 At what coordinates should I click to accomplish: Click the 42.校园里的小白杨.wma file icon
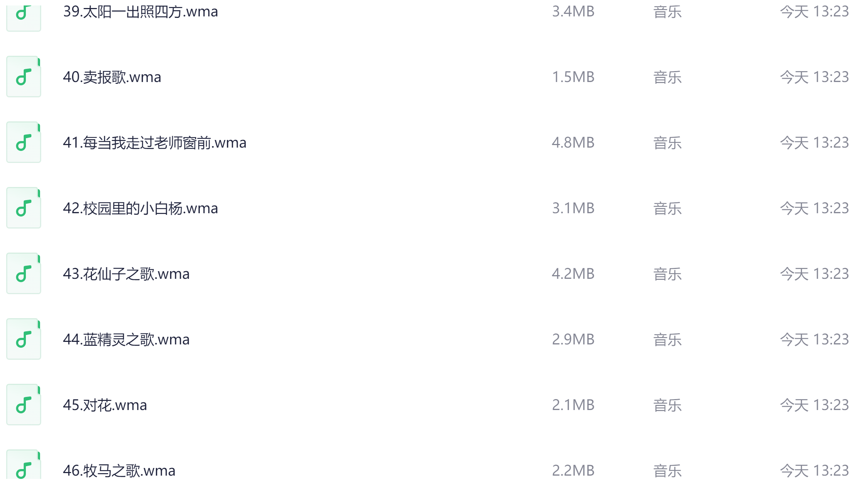[23, 208]
